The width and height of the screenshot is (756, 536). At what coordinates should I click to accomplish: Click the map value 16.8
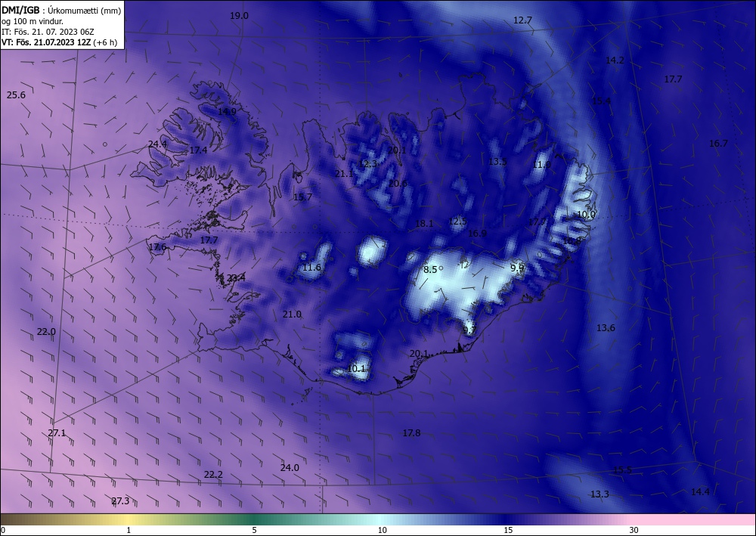[572, 241]
